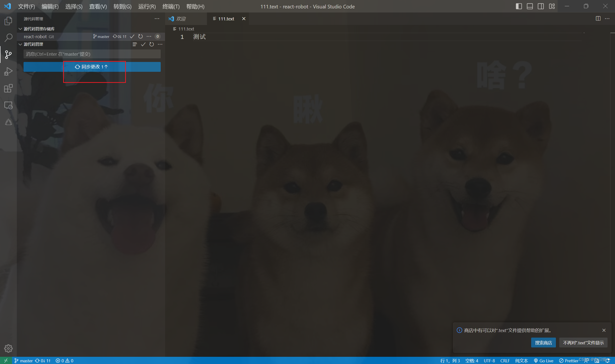Open the Explorer view in activity bar
The width and height of the screenshot is (615, 364).
[8, 21]
